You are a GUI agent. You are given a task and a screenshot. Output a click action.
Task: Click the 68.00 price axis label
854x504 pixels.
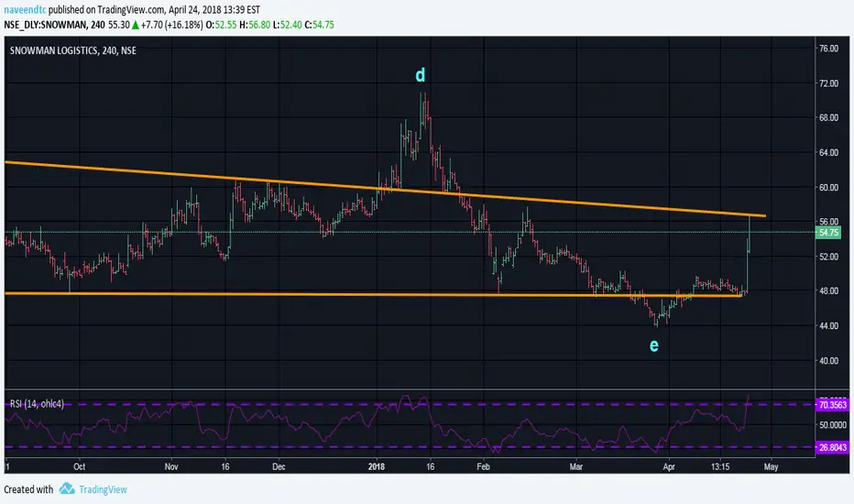pos(828,117)
